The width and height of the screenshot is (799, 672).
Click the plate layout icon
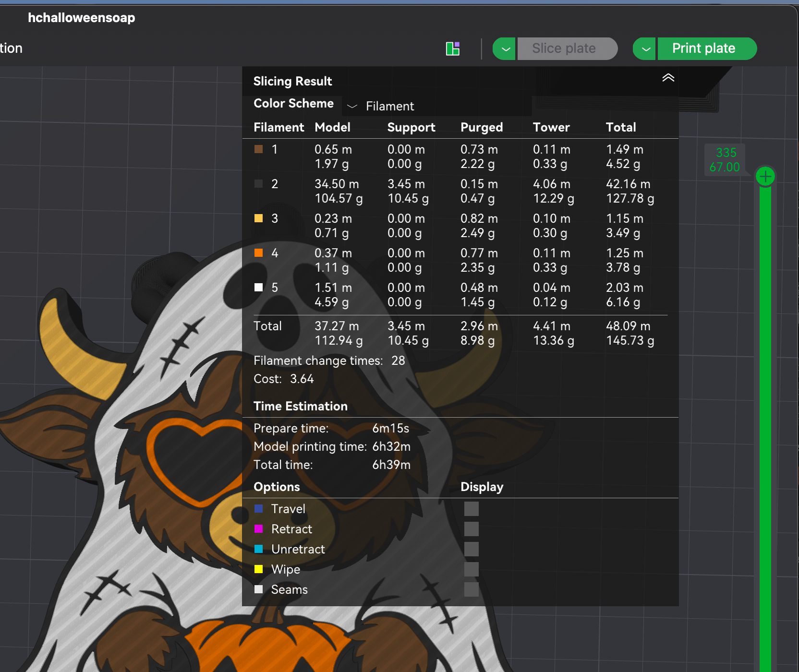[453, 48]
